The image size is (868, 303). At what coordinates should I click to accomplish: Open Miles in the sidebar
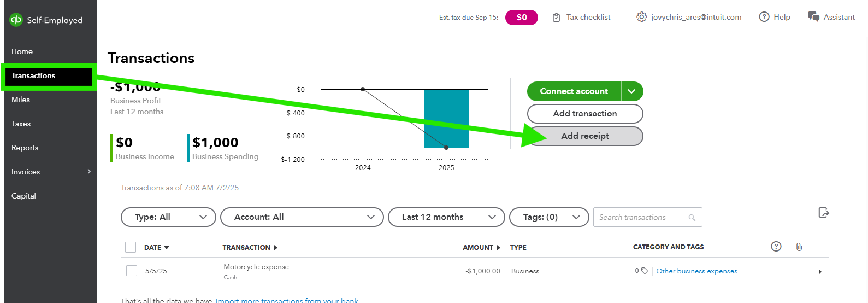tap(21, 100)
